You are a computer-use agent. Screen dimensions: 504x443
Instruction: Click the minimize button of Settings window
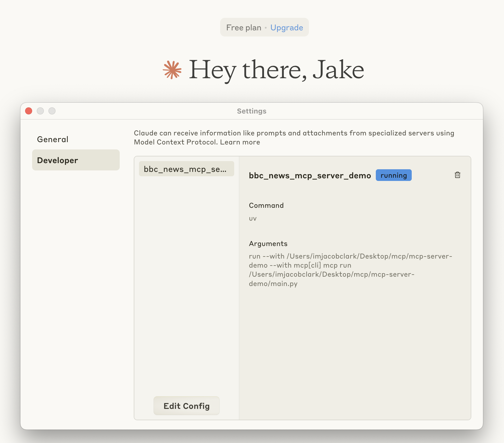pyautogui.click(x=40, y=111)
